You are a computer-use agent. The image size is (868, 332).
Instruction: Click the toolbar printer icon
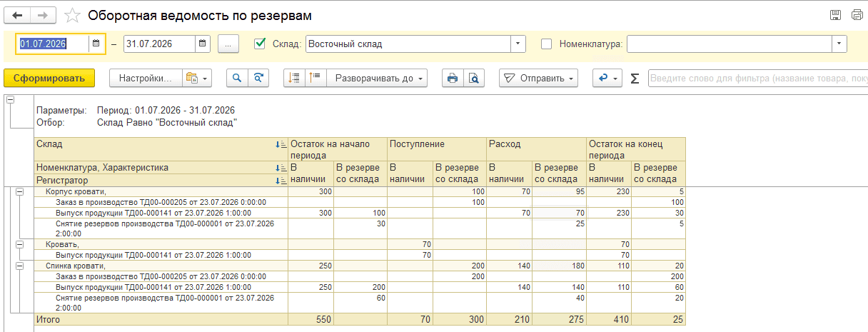coord(452,78)
